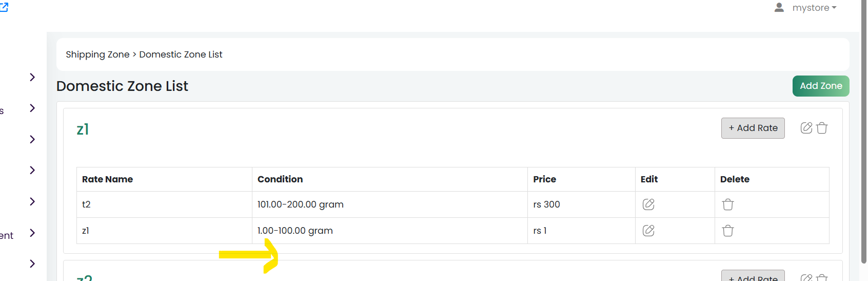Click + Add Rate for zone z1

click(753, 128)
